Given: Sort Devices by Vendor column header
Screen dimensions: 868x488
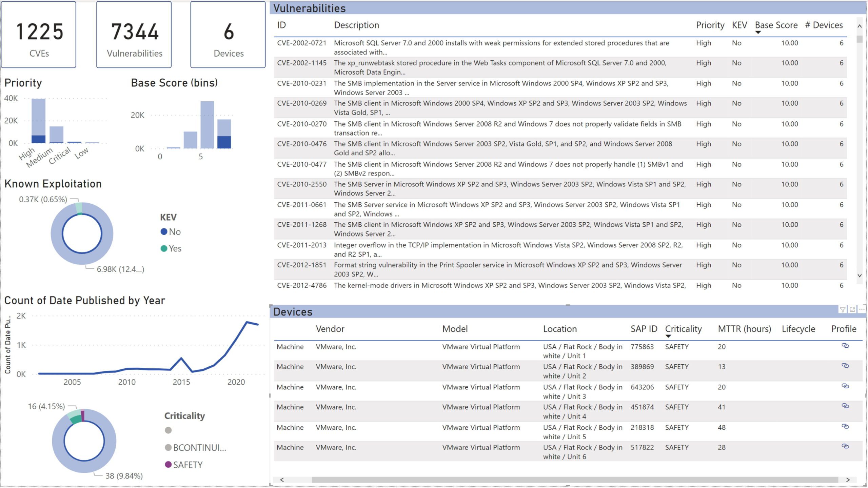Looking at the screenshot, I should (x=330, y=329).
